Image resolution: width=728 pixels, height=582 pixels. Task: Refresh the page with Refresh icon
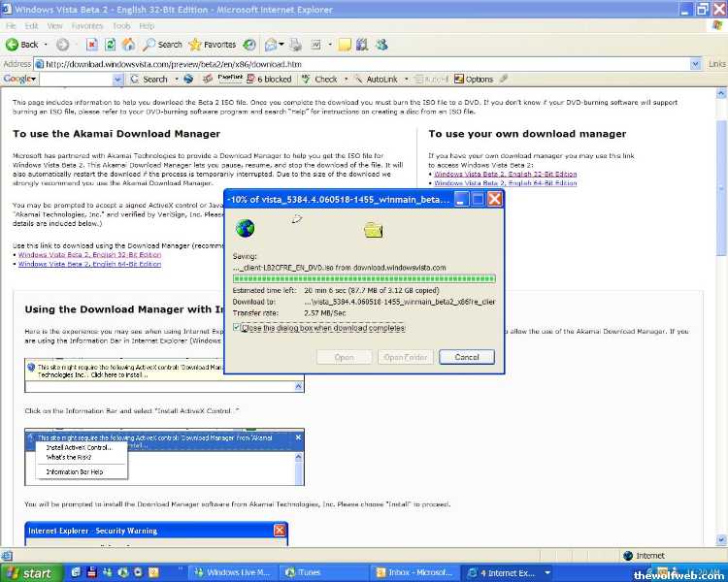click(110, 45)
